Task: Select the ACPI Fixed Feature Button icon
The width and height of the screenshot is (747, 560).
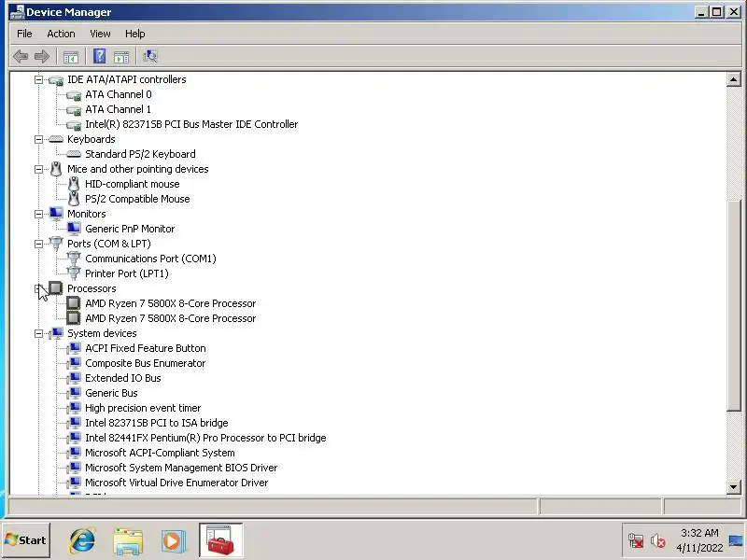Action: [x=74, y=348]
